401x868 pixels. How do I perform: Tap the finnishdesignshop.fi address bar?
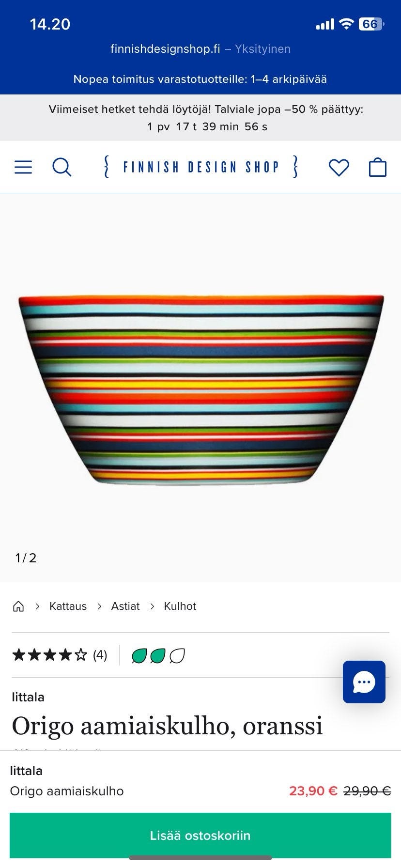(x=200, y=49)
